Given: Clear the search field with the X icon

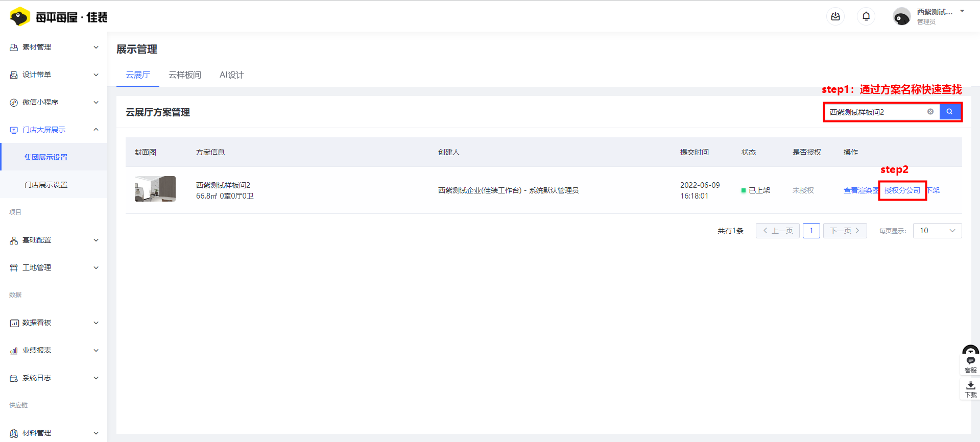Looking at the screenshot, I should pos(930,112).
